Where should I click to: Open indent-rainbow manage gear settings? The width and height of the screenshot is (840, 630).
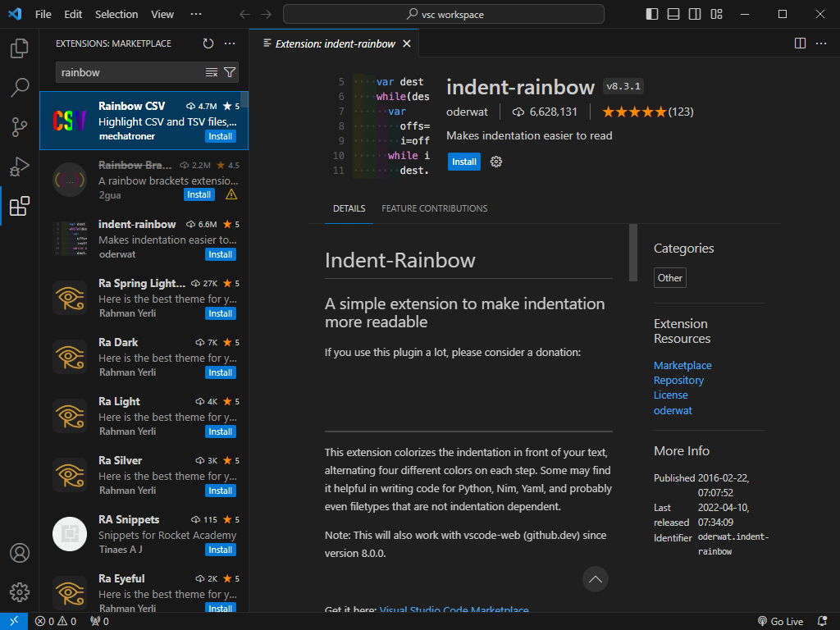[496, 162]
